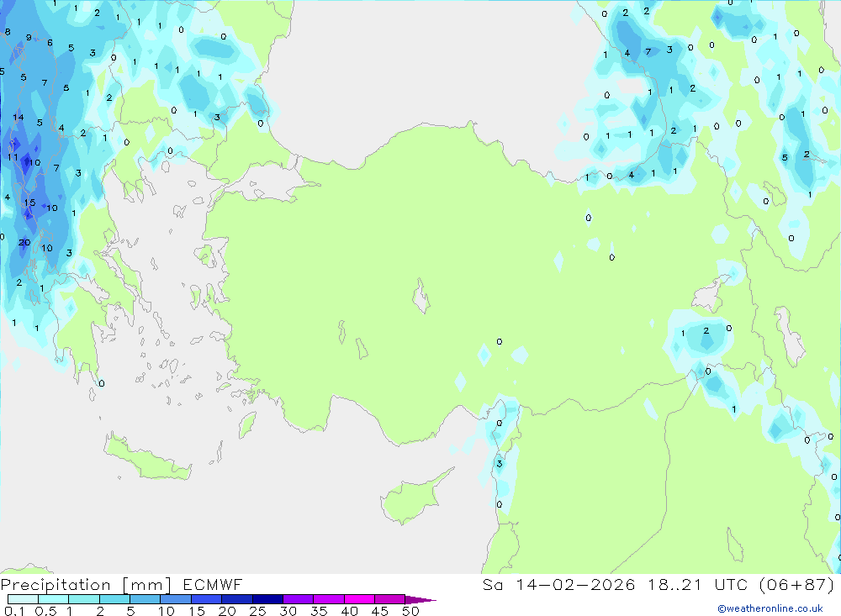Select the 1–2 mm legend color swatch
The width and height of the screenshot is (841, 616).
point(84,599)
